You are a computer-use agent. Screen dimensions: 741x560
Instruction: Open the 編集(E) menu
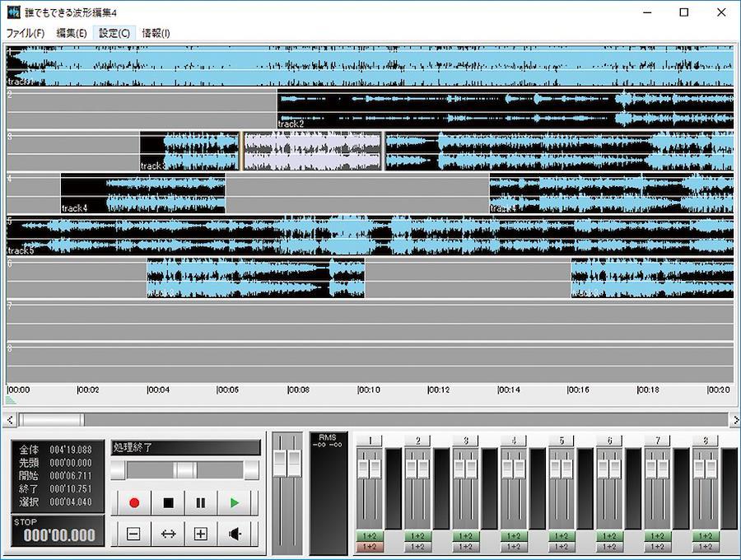point(72,33)
